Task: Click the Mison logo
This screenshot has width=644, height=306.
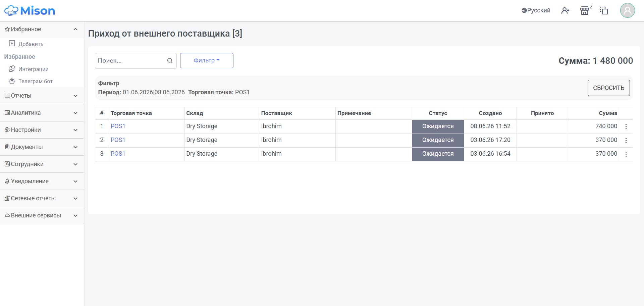Action: pyautogui.click(x=30, y=11)
